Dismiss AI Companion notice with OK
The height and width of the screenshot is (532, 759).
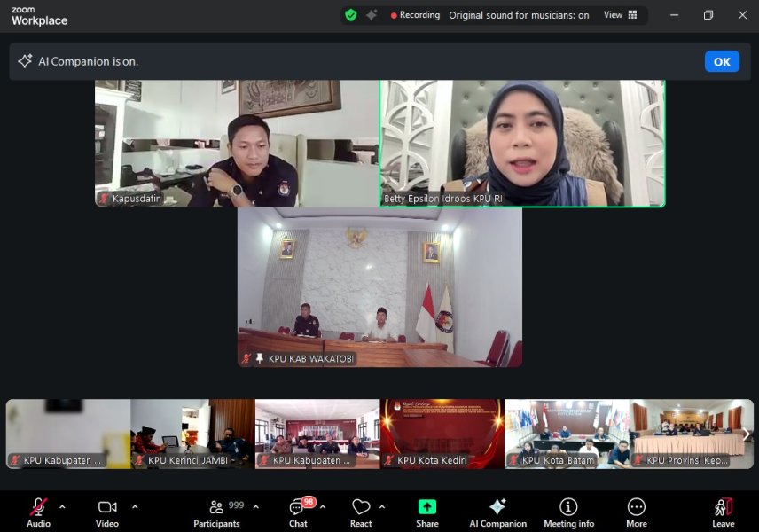pyautogui.click(x=722, y=61)
